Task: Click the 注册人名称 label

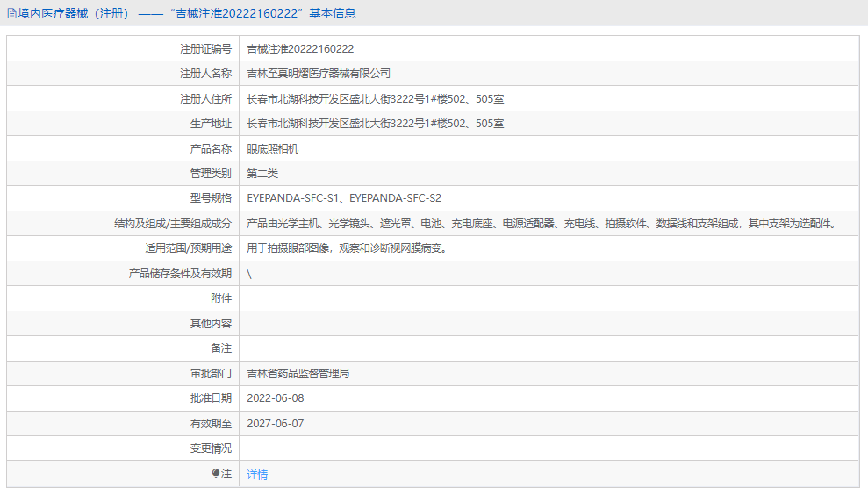Action: coord(205,74)
